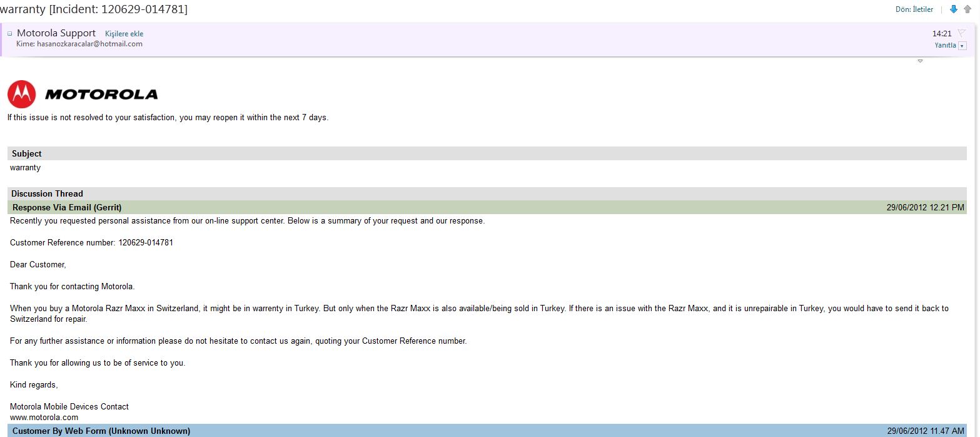Click 'Thank you for contacting Motorola.' line

click(x=73, y=287)
